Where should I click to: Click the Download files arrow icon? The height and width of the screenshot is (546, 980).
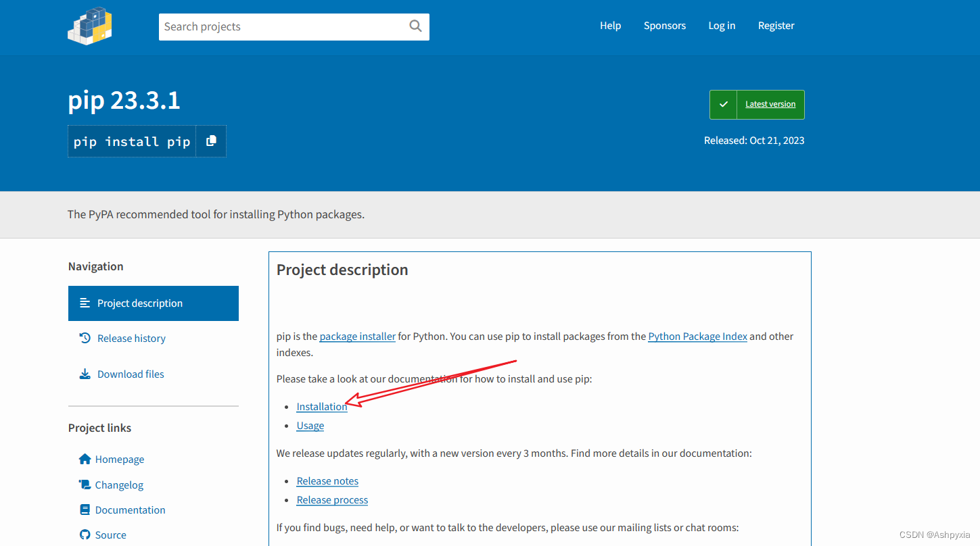[x=85, y=374]
